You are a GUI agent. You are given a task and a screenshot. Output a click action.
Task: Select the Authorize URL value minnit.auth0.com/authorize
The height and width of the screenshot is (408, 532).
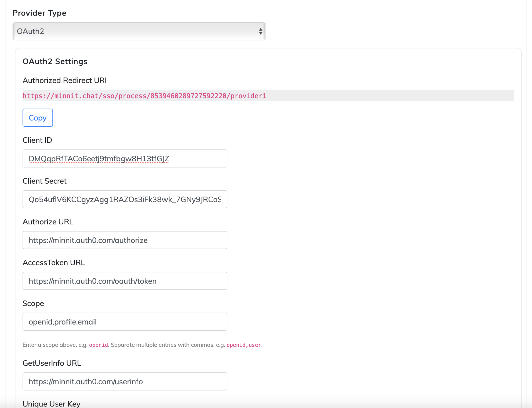(x=88, y=240)
